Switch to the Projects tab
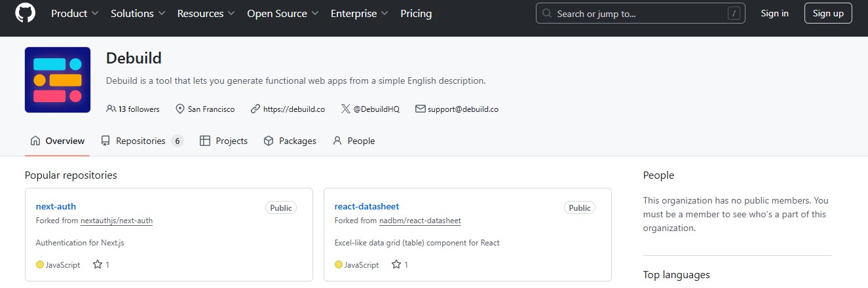This screenshot has width=868, height=288. point(223,141)
